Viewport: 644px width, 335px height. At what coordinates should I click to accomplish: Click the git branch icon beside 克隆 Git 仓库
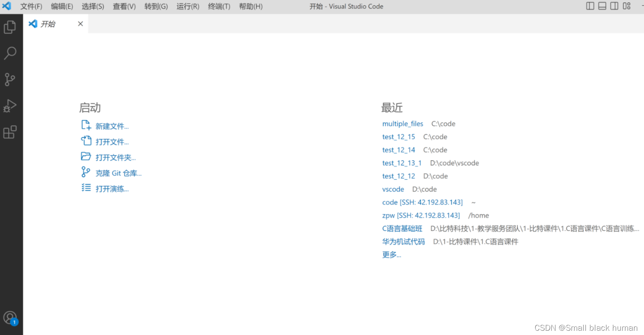pyautogui.click(x=86, y=172)
